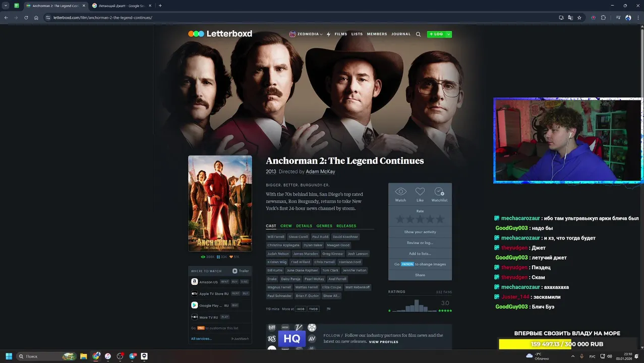The image size is (644, 363).
Task: Open the TMDB link
Action: click(313, 309)
